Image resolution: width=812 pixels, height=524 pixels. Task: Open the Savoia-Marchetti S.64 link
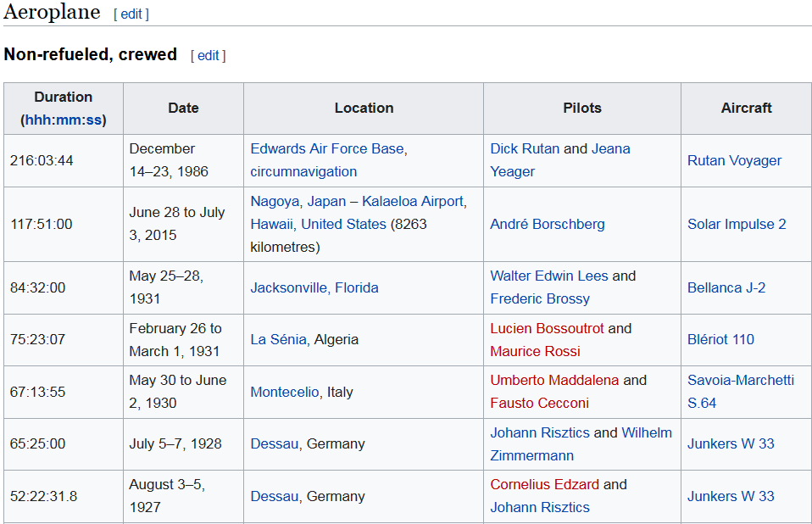[x=741, y=392]
